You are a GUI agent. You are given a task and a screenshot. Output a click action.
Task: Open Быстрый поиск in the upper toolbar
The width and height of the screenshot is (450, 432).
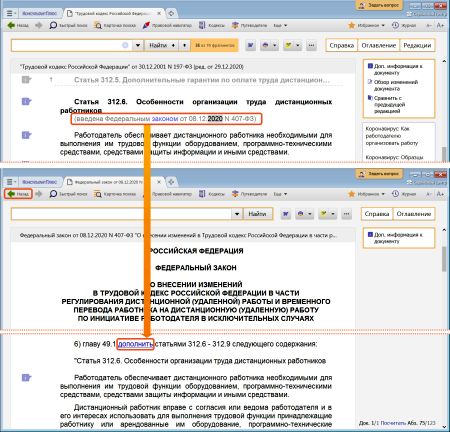[x=68, y=25]
